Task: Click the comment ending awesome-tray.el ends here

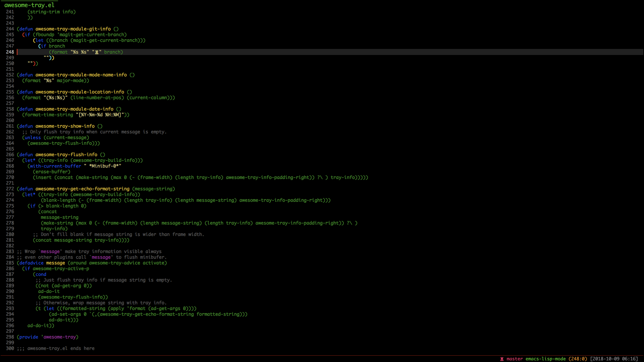Action: click(56, 349)
